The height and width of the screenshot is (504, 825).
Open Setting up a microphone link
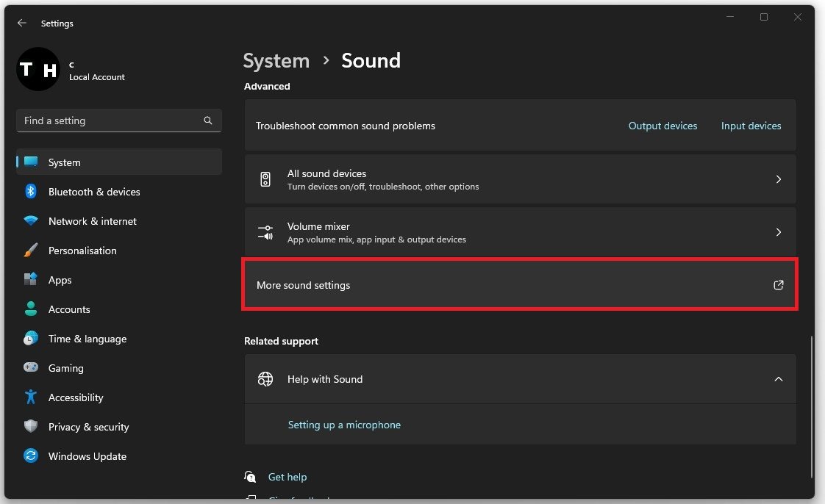coord(344,425)
